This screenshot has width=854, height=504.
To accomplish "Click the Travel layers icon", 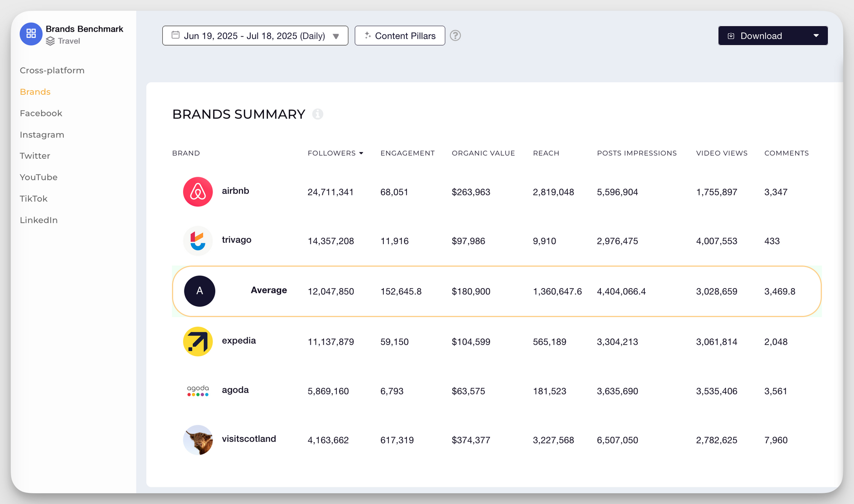I will [50, 41].
